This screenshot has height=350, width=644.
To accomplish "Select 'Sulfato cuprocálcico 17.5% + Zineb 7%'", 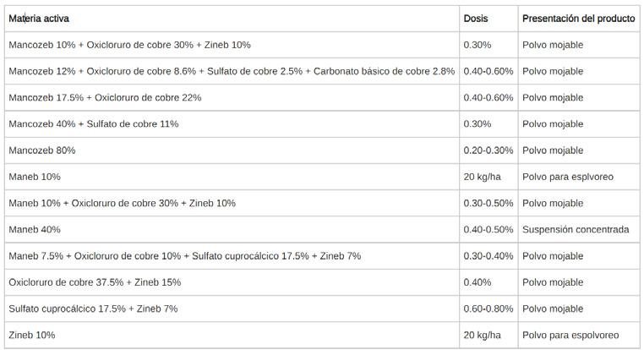I will pyautogui.click(x=92, y=309).
